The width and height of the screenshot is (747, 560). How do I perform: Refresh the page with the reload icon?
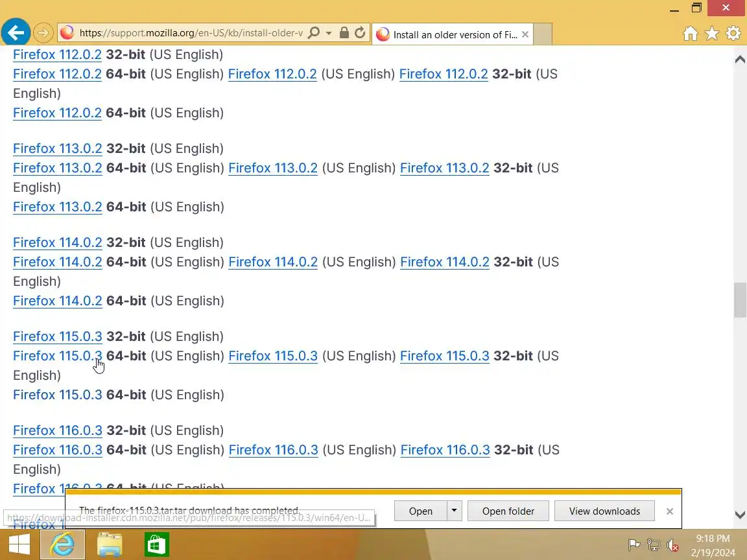pos(360,33)
